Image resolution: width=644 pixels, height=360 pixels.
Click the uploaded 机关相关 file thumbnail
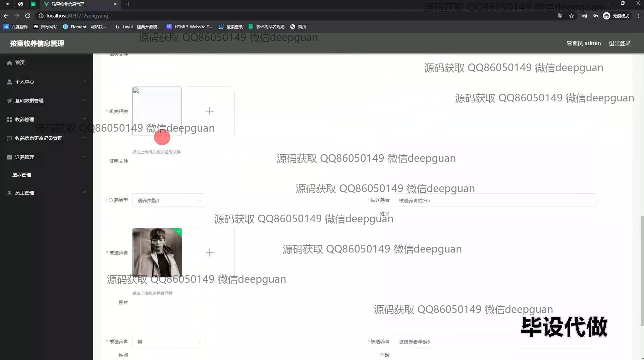(157, 111)
